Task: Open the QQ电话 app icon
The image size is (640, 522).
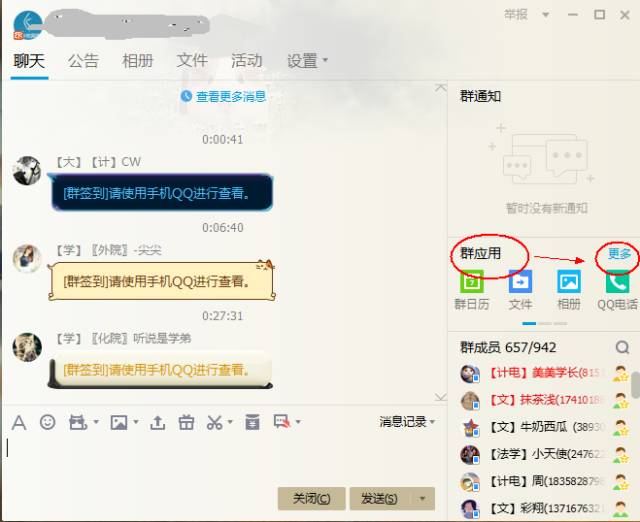Action: pyautogui.click(x=617, y=283)
